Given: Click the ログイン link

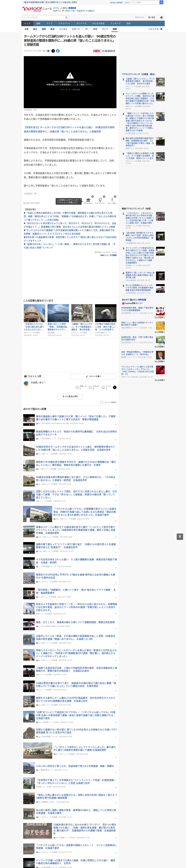Looking at the screenshot, I should (57, 11).
